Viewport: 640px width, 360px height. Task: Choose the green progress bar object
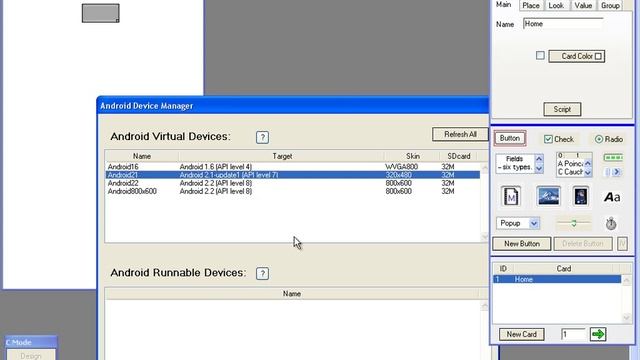pos(613,158)
